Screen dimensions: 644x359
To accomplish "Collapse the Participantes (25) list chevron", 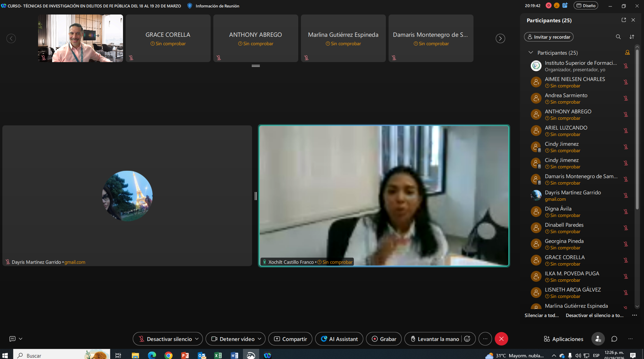I will coord(531,53).
